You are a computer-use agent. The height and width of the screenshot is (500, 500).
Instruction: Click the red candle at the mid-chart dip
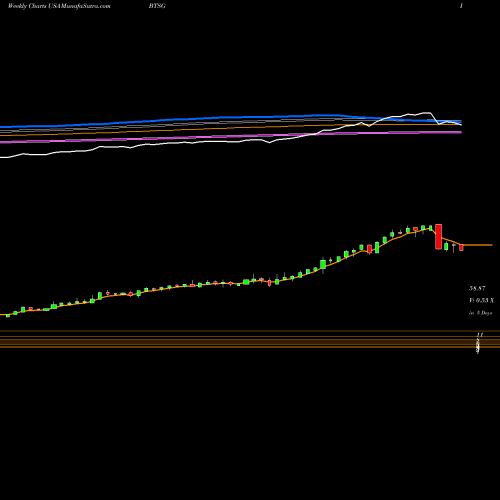269,283
